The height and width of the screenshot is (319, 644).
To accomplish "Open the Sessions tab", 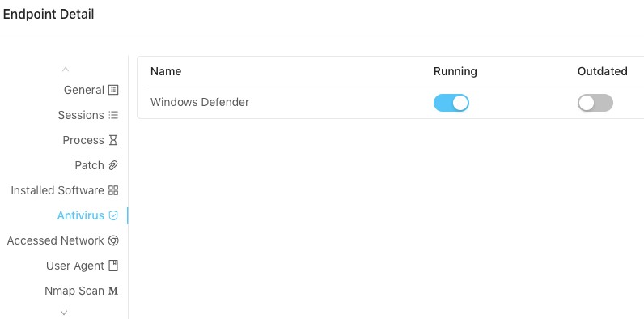I will coord(81,115).
